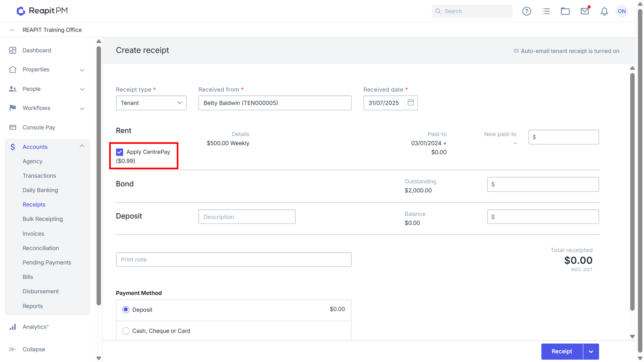644x362 pixels.
Task: Click the Bond amount input
Action: 543,184
